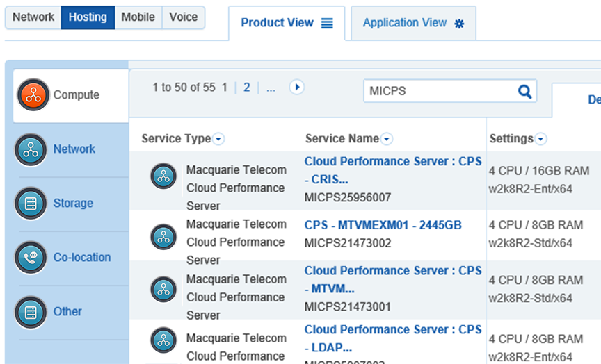Image resolution: width=601 pixels, height=364 pixels.
Task: Click w2k8R2-Std/x64 text in MICPS21473002 row
Action: 531,243
